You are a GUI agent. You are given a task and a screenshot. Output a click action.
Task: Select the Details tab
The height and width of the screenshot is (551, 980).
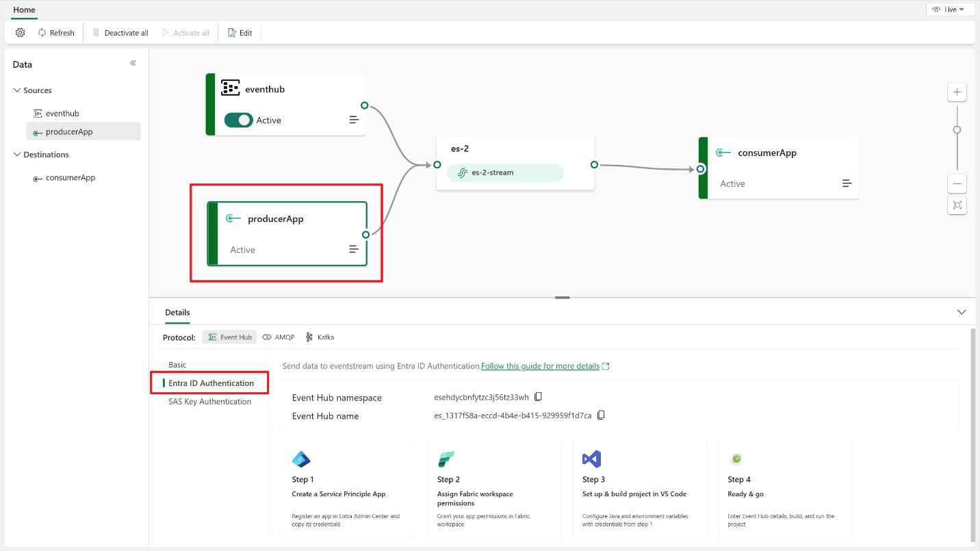click(177, 313)
